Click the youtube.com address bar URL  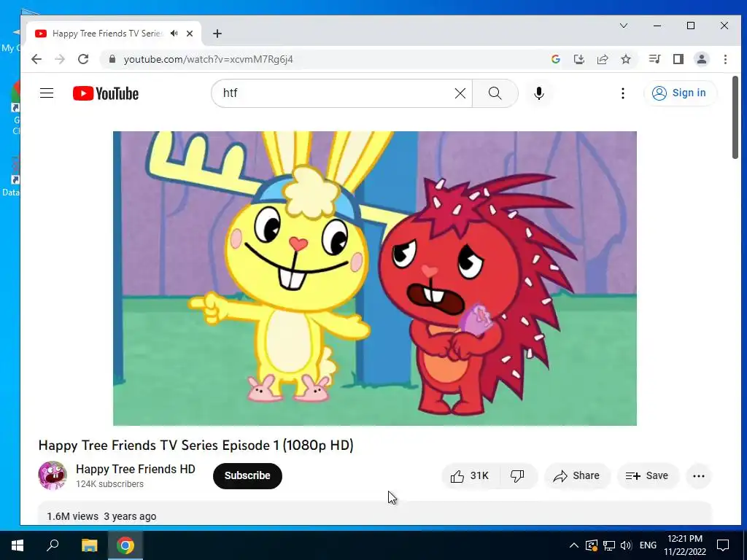pyautogui.click(x=208, y=60)
